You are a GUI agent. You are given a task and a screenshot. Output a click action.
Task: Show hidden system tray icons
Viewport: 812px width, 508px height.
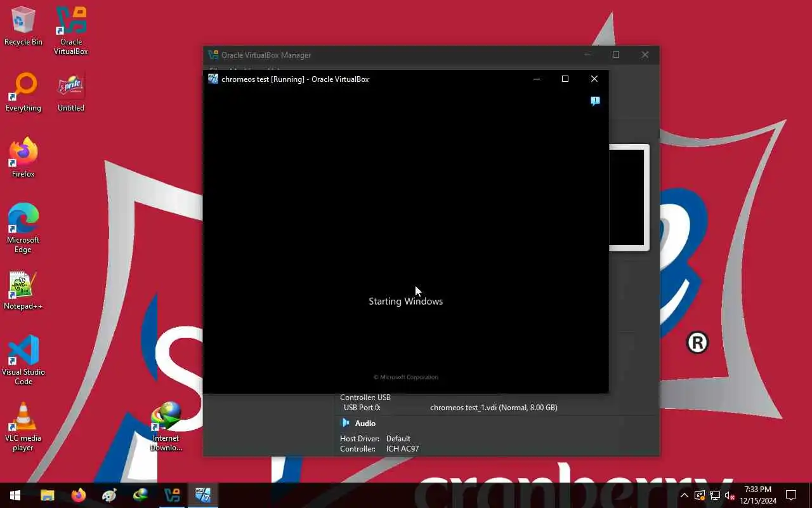[x=684, y=495]
